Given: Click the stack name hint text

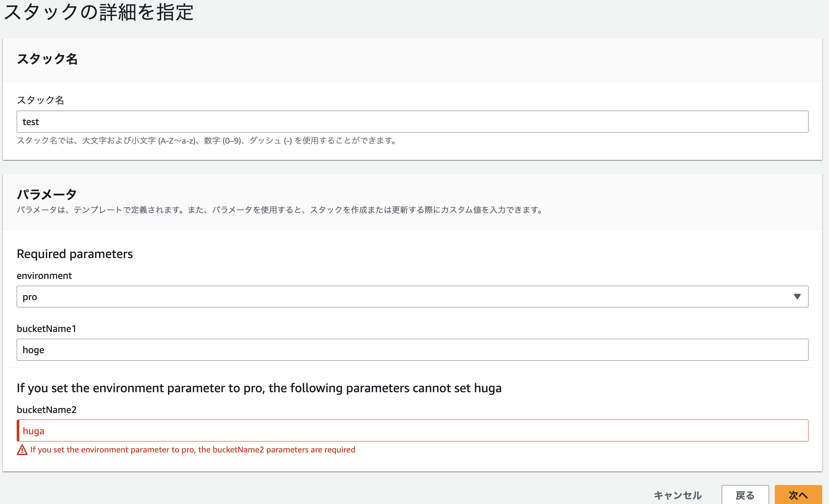Looking at the screenshot, I should click(207, 141).
